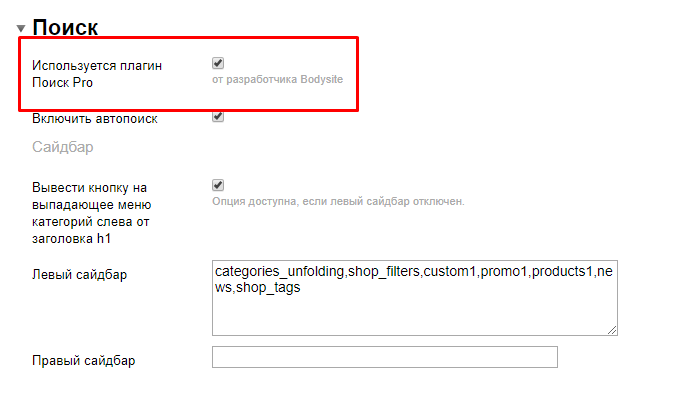Image resolution: width=688 pixels, height=409 pixels.
Task: Click the hint about the disabled left sidebar
Action: pos(338,202)
